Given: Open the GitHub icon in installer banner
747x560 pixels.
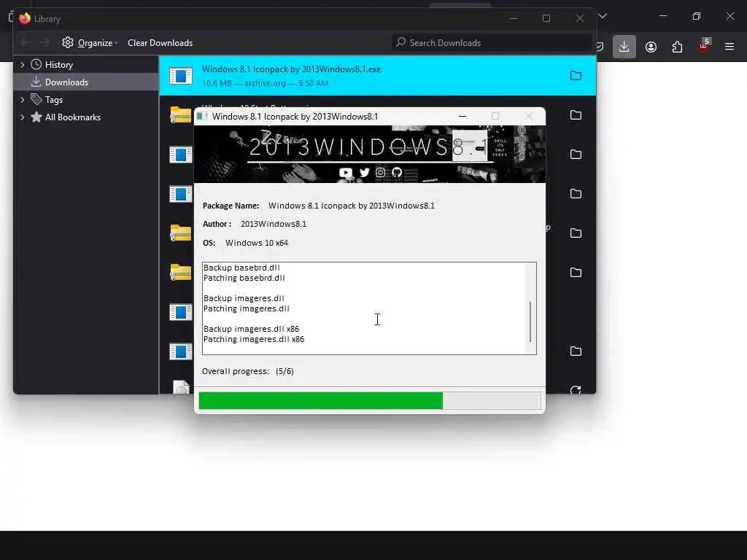Looking at the screenshot, I should (x=397, y=172).
